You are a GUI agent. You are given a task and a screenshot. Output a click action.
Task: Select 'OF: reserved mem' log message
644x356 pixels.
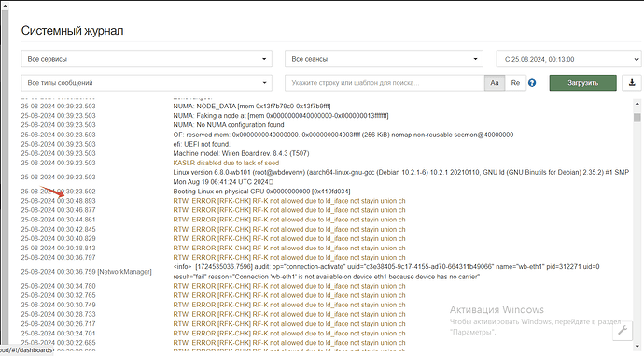(x=343, y=135)
